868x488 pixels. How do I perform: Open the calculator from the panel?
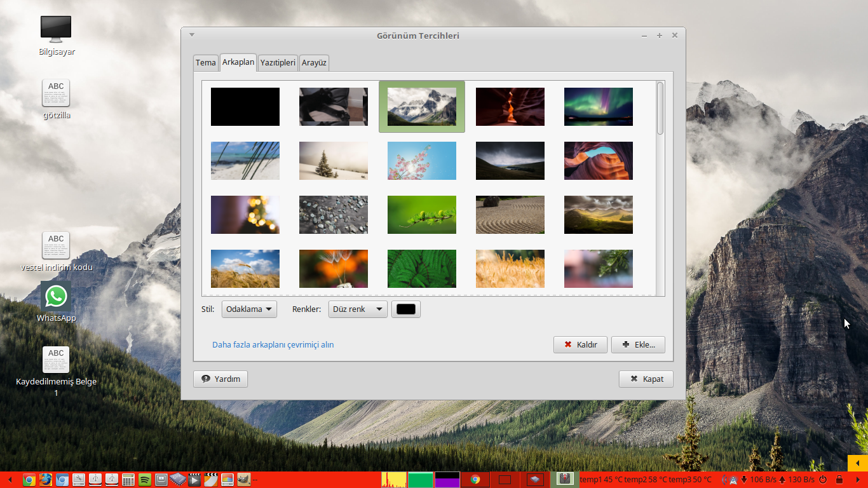click(128, 480)
